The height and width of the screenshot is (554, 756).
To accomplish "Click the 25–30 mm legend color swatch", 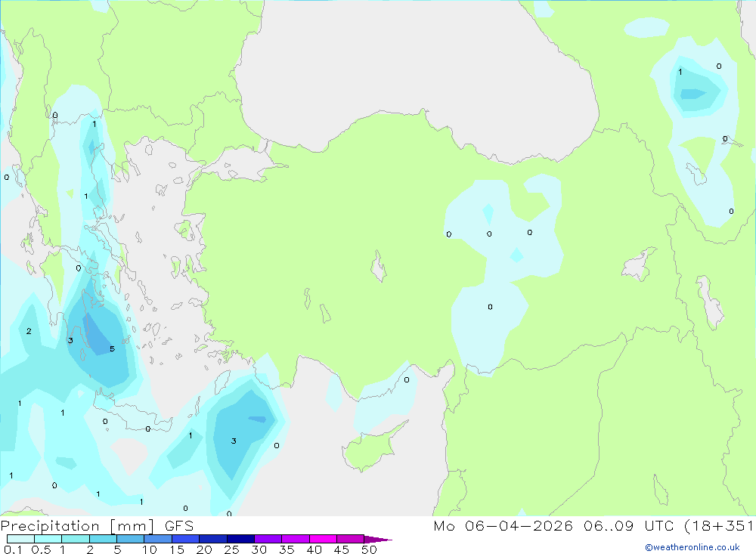I will click(x=240, y=539).
